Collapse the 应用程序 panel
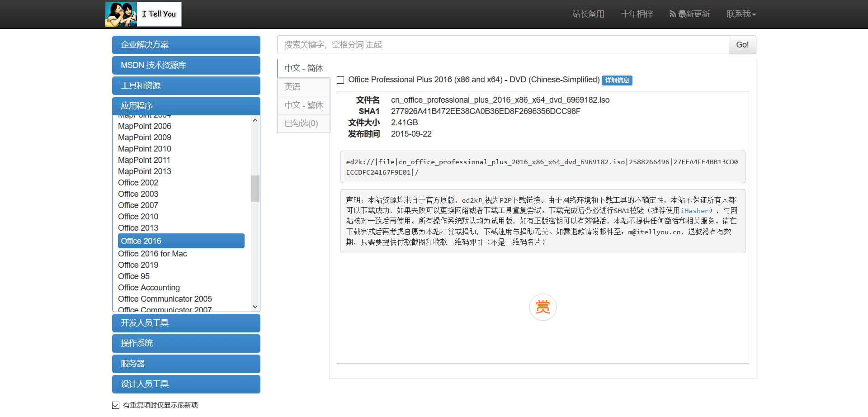Screen dimensions: 868x417 (186, 106)
